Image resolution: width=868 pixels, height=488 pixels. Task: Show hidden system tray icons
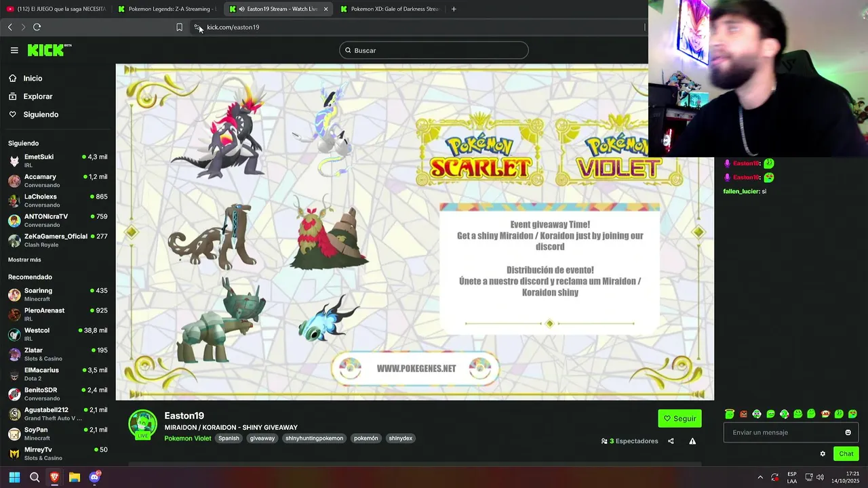(760, 477)
